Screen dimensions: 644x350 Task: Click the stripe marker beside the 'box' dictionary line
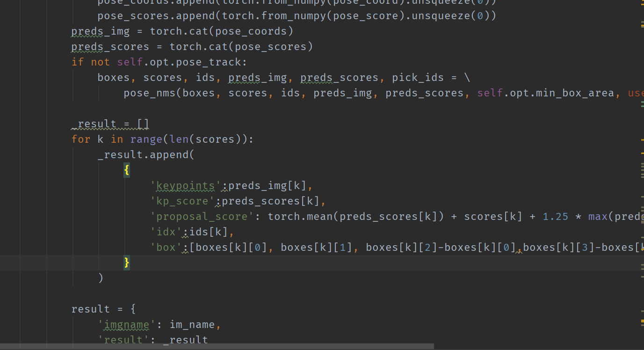point(642,247)
